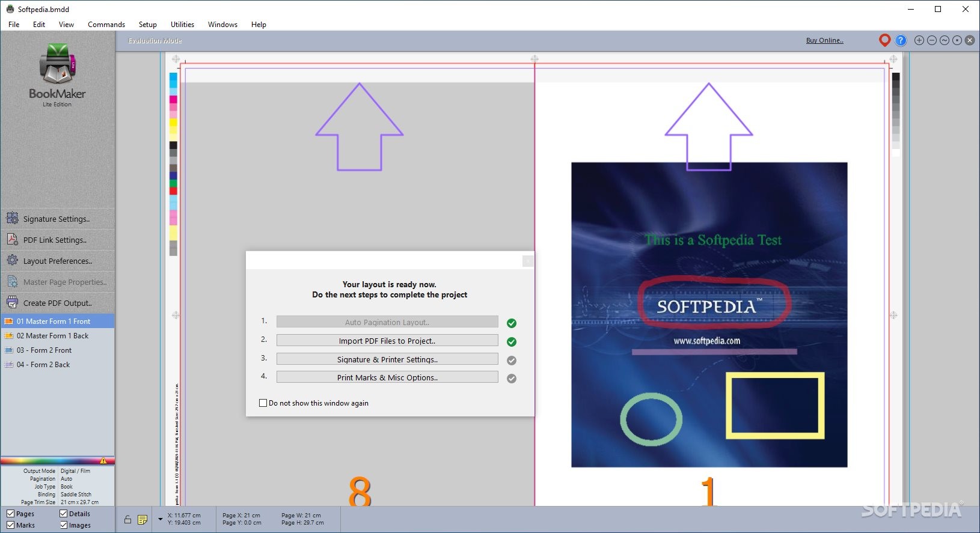Image resolution: width=980 pixels, height=533 pixels.
Task: Click the Evaluation Mode label
Action: click(x=155, y=40)
